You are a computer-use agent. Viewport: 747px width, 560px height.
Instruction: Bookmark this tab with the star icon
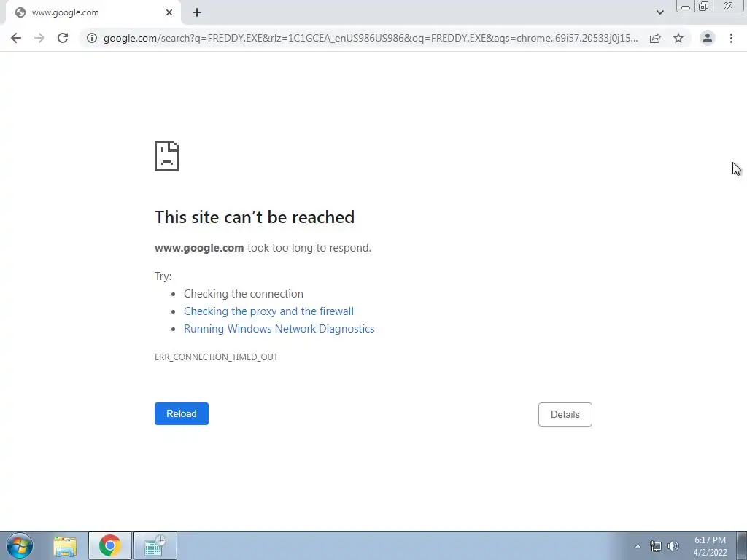pos(678,38)
